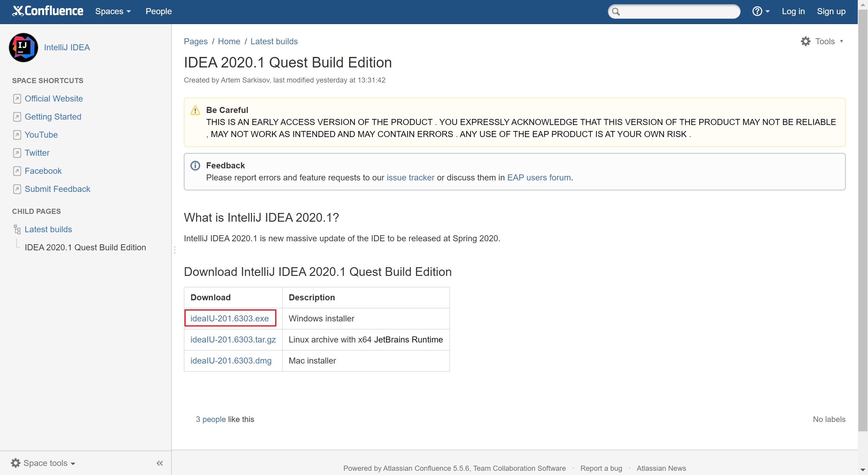Click external link icon beside YouTube
The height and width of the screenshot is (475, 868).
(x=17, y=135)
